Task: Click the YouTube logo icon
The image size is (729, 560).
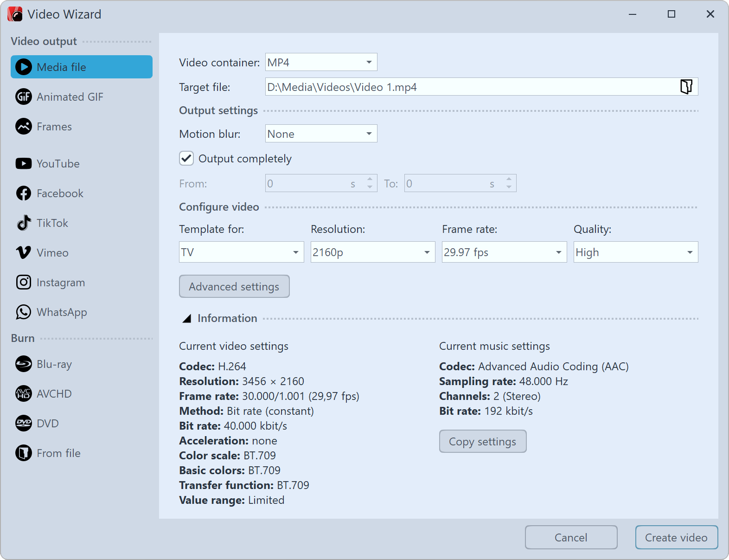Action: pos(24,164)
